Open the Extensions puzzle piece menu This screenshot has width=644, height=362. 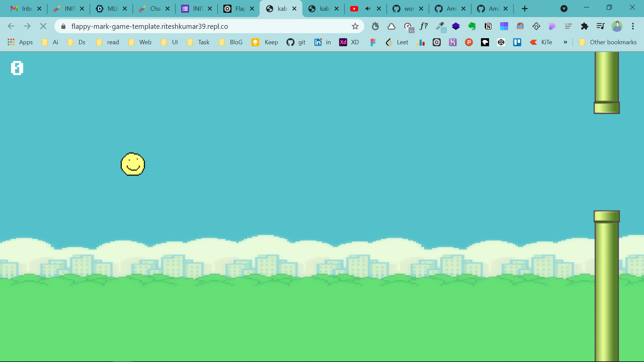pos(584,26)
